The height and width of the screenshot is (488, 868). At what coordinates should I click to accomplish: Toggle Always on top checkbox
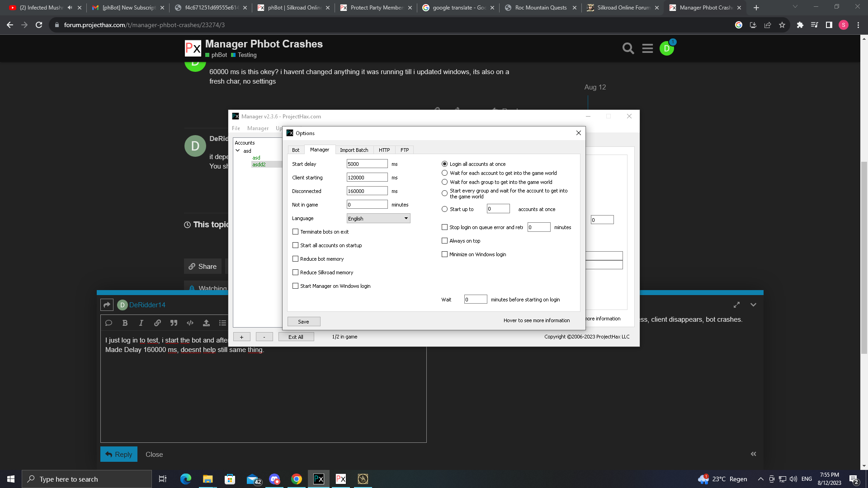[x=445, y=241]
